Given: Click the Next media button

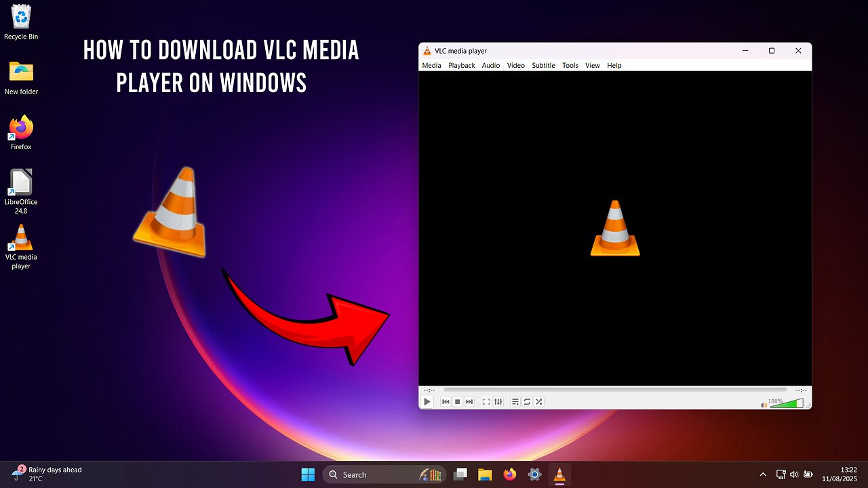Looking at the screenshot, I should [x=469, y=402].
